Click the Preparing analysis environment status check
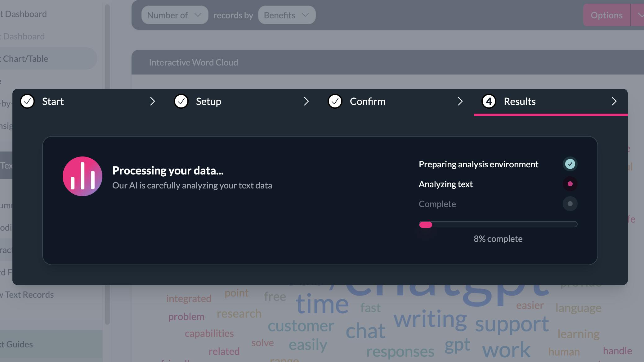Image resolution: width=644 pixels, height=362 pixels. click(x=570, y=164)
